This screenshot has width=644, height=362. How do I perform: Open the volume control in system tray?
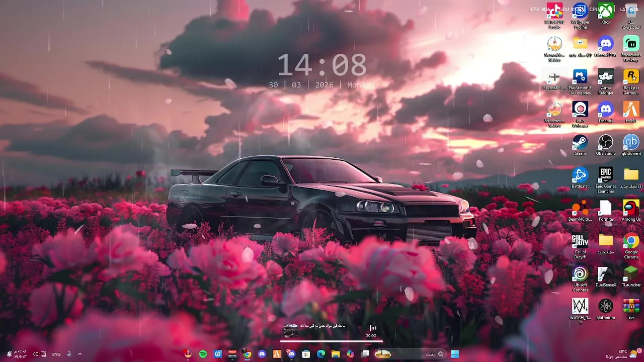point(35,354)
